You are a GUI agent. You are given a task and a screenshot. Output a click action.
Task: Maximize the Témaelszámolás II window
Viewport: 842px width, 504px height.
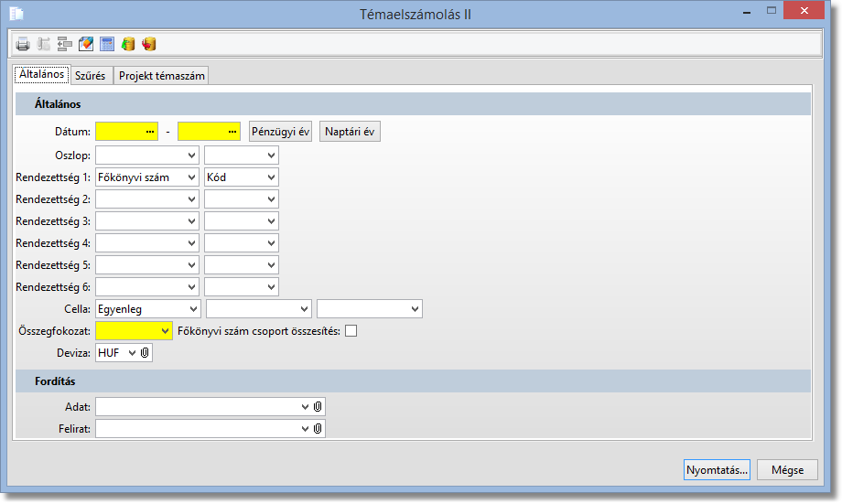(x=772, y=11)
